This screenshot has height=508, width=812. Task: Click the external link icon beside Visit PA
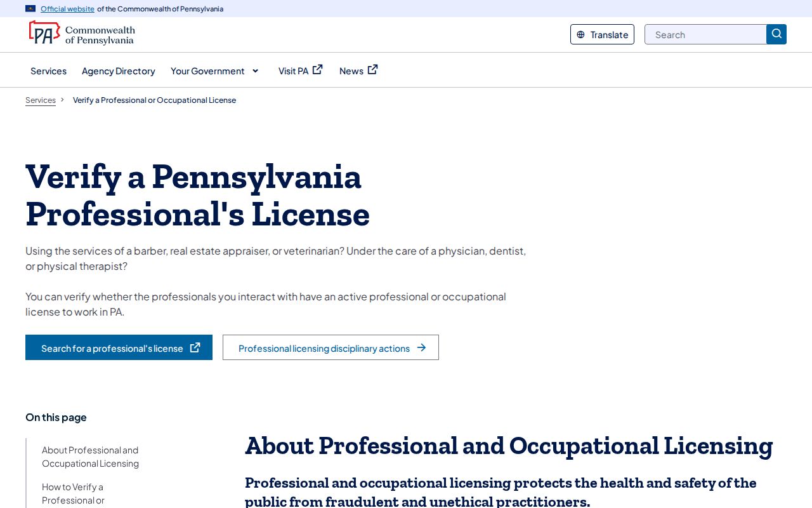tap(318, 69)
